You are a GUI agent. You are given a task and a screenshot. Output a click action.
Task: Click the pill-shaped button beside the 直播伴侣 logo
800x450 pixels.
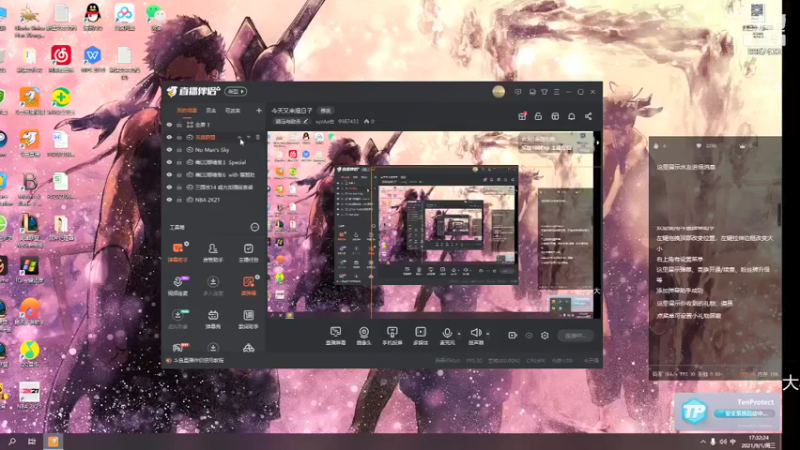(236, 91)
